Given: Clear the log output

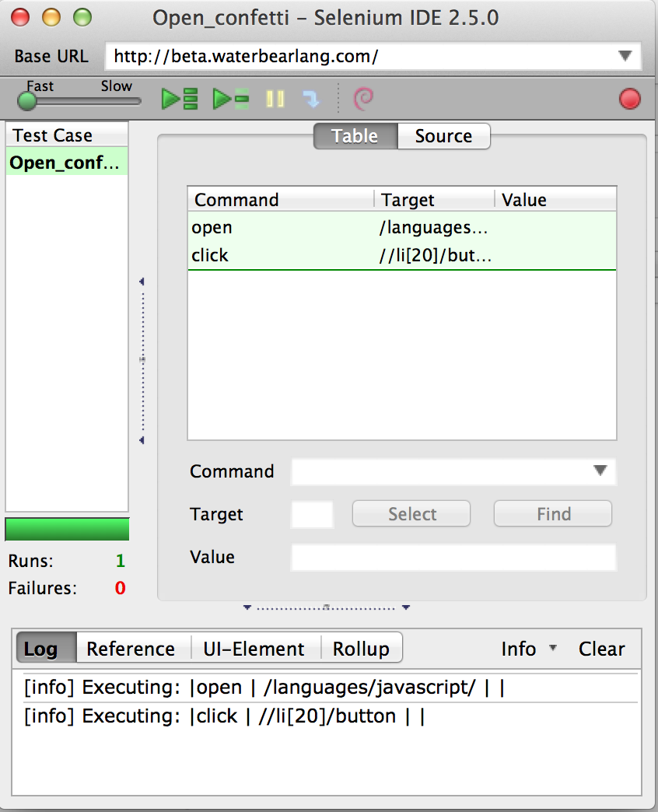Looking at the screenshot, I should coord(601,649).
